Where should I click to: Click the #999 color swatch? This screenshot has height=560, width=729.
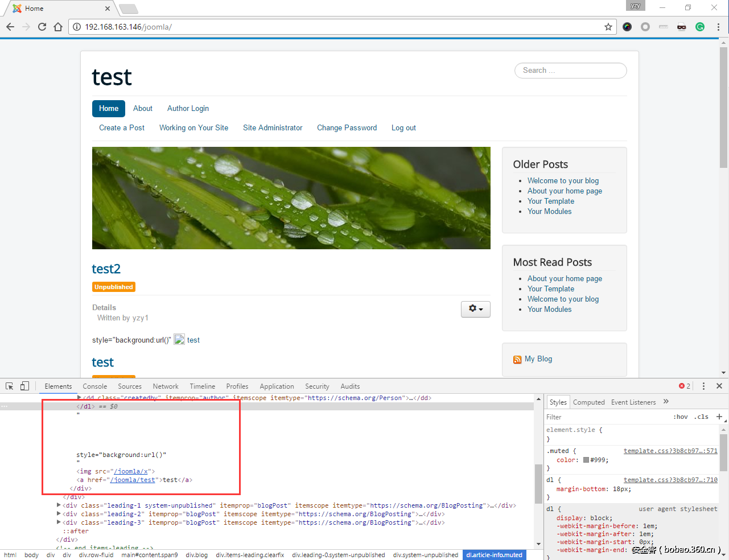coord(586,460)
